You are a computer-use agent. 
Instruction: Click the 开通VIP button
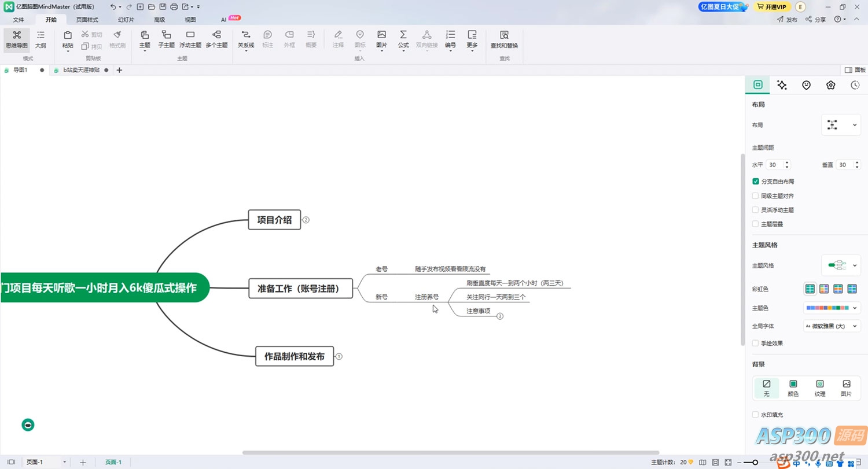click(772, 7)
